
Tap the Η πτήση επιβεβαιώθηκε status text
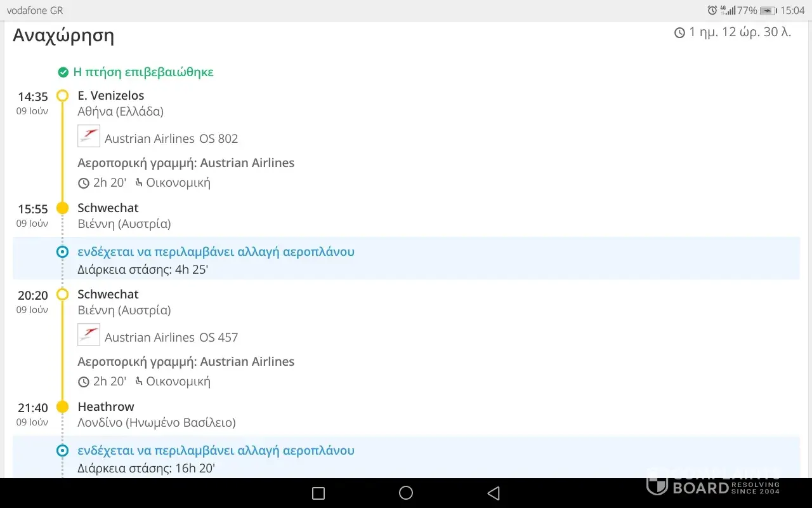click(143, 72)
